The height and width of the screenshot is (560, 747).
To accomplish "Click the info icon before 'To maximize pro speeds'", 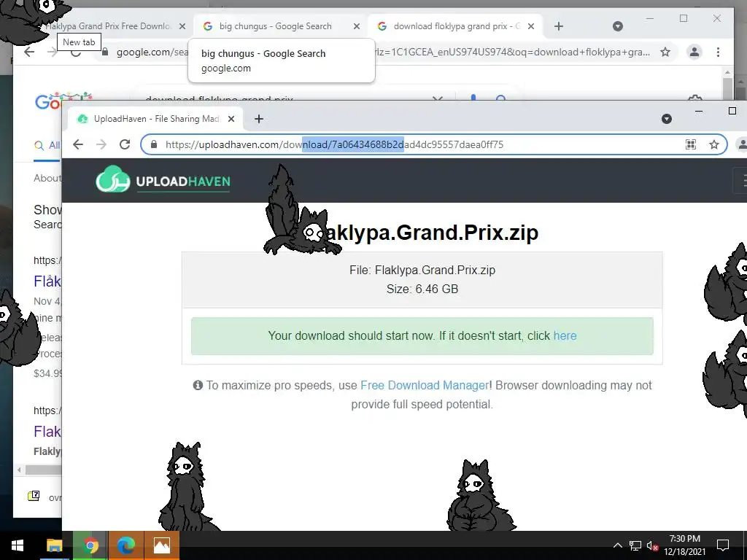I will coord(198,385).
